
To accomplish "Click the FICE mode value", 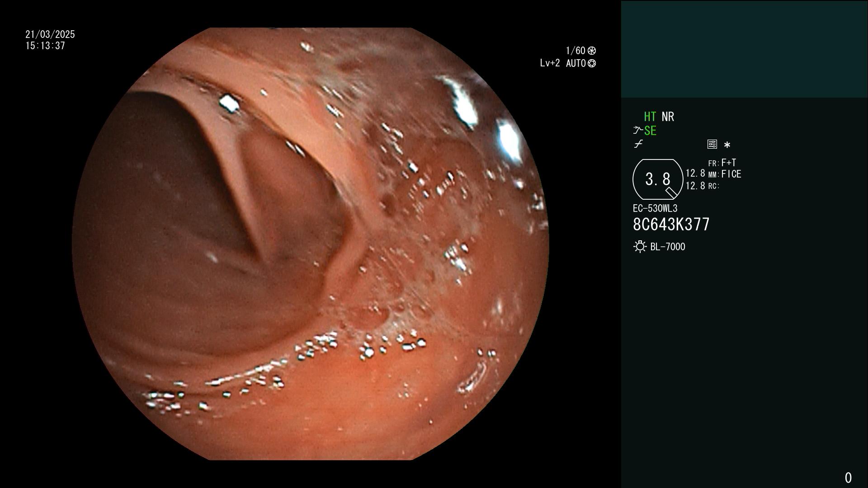I will pyautogui.click(x=731, y=174).
